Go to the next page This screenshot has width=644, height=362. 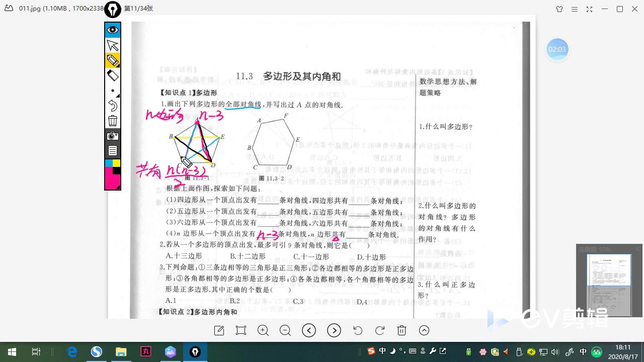coord(334,330)
